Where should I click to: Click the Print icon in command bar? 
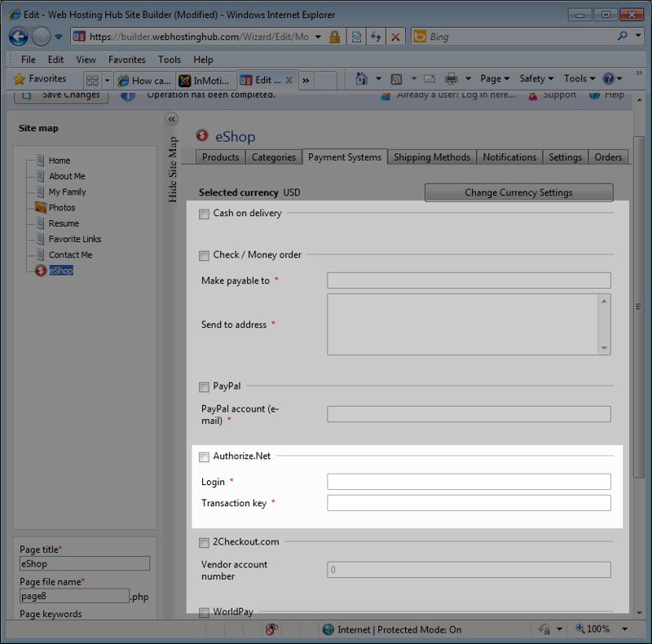click(452, 79)
